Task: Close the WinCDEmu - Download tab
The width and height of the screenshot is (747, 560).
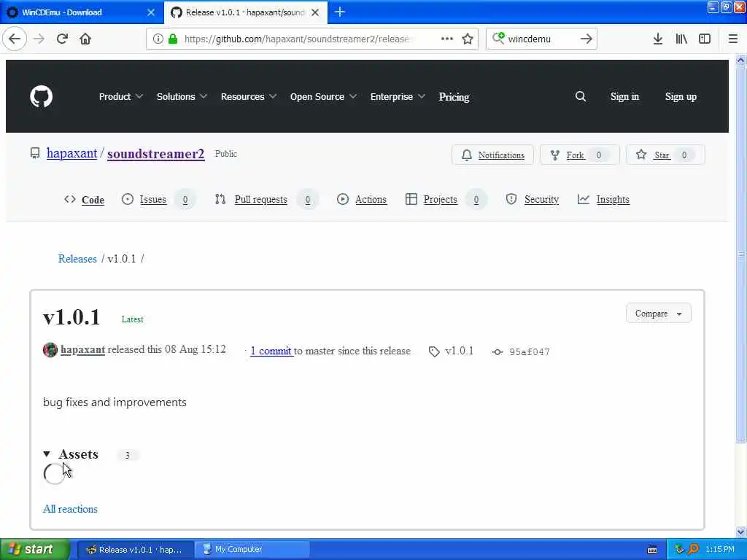Action: [151, 12]
